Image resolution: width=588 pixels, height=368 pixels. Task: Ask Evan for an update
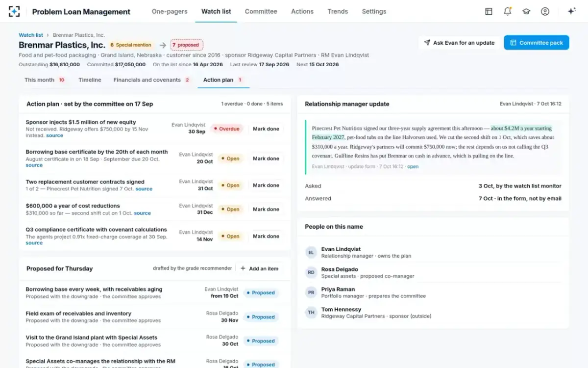(x=459, y=43)
